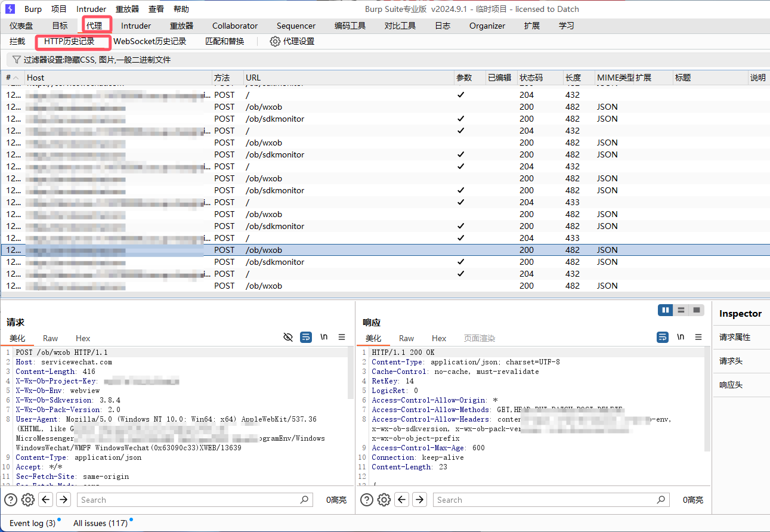Open the request panel hamburger menu
The image size is (770, 532).
coord(342,337)
